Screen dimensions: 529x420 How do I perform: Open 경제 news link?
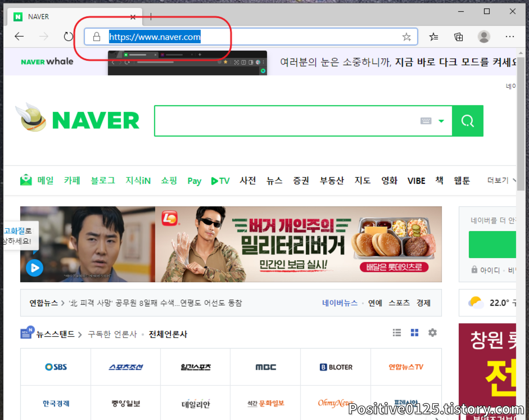(x=424, y=303)
